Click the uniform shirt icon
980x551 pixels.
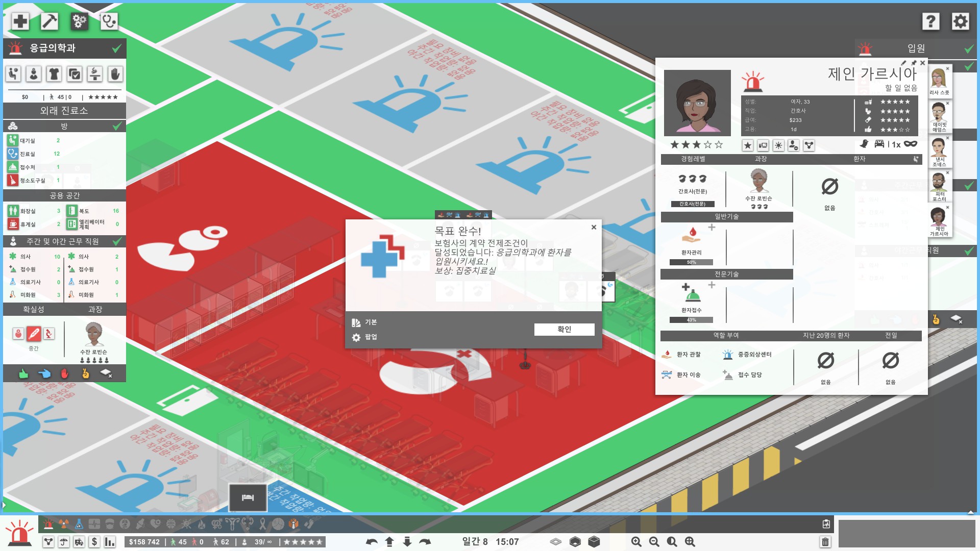54,74
